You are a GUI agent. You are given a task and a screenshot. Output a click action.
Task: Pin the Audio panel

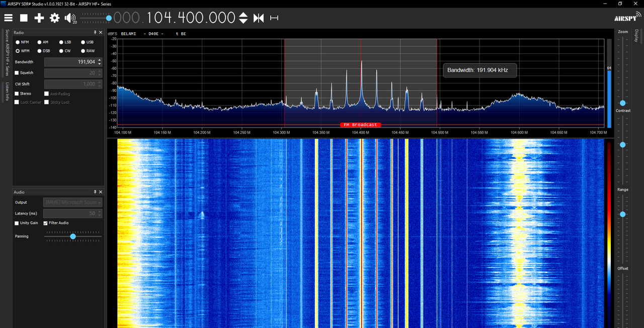(x=95, y=192)
